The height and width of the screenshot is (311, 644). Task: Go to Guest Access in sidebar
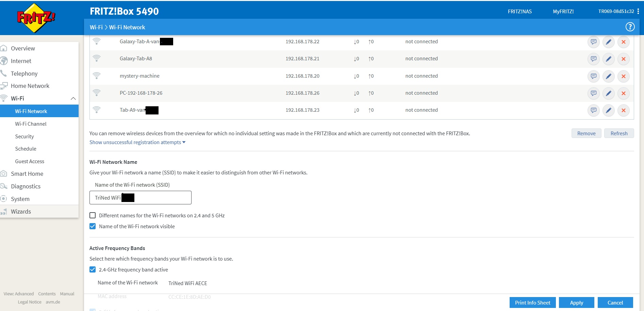point(30,161)
